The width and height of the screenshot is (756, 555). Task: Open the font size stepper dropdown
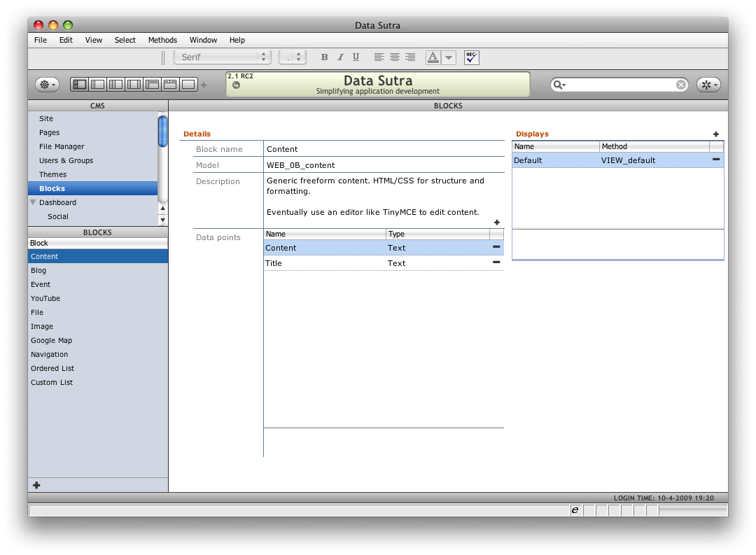click(292, 57)
